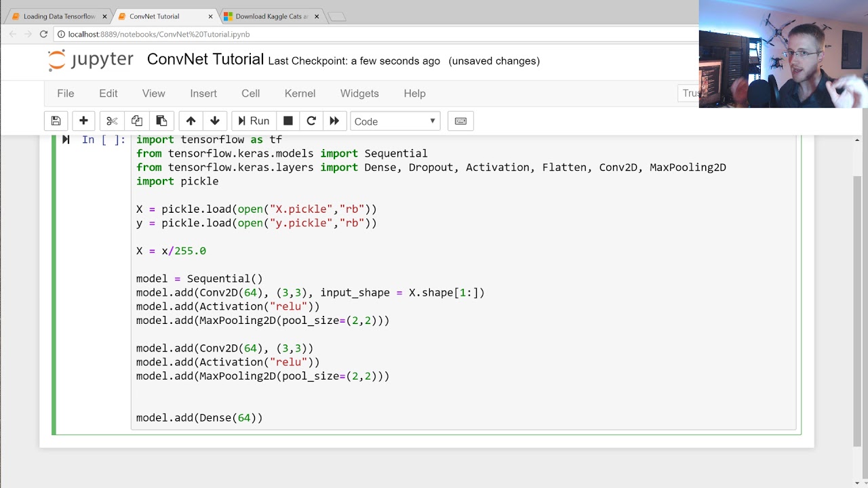Paste cells below icon
This screenshot has width=868, height=488.
[161, 121]
